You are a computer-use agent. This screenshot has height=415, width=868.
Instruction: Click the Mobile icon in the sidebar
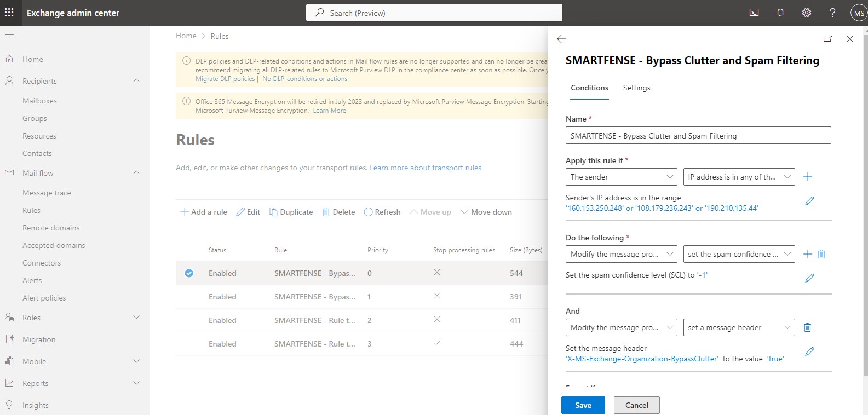click(x=9, y=361)
